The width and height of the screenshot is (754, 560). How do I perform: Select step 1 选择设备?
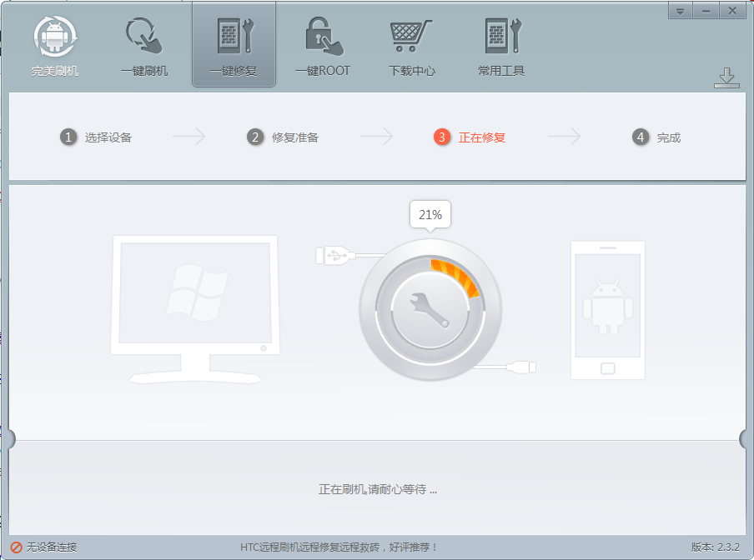tap(96, 137)
